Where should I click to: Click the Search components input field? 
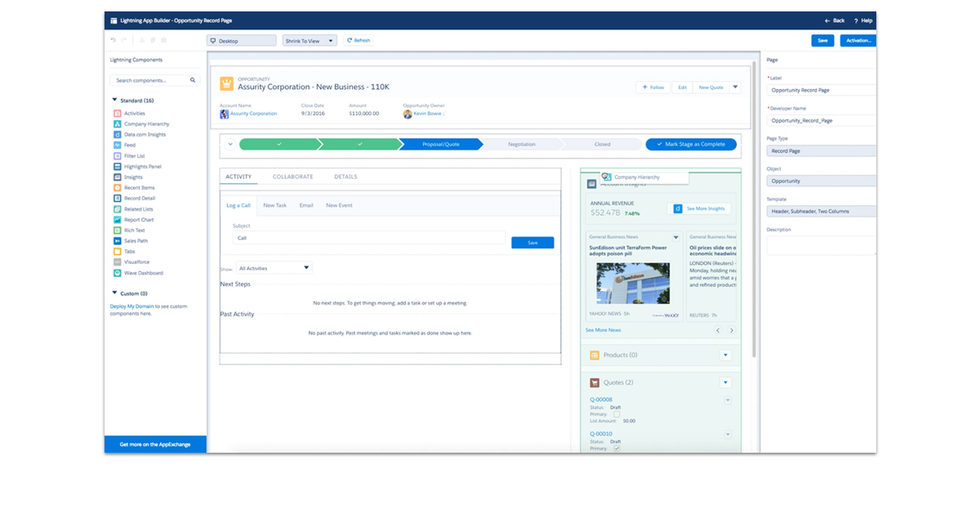coord(151,81)
